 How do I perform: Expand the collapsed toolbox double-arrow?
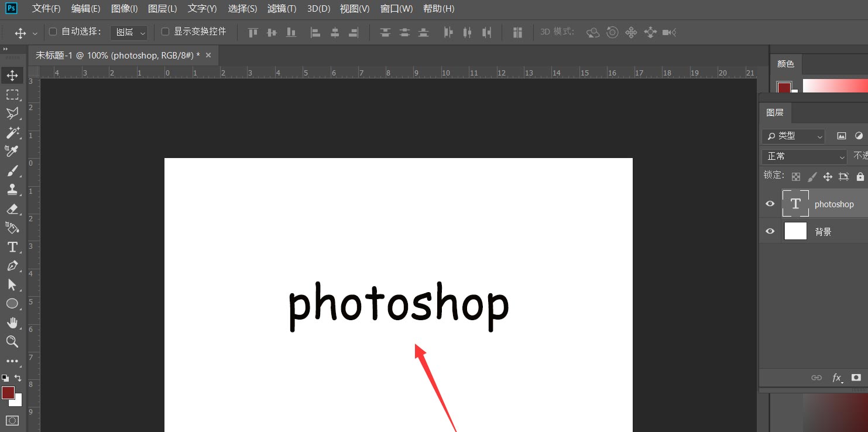(6, 49)
